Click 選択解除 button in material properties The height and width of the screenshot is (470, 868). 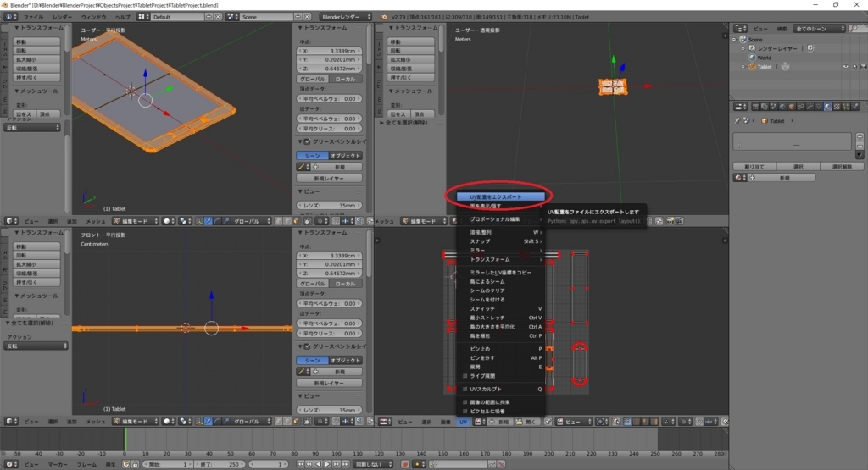[842, 167]
